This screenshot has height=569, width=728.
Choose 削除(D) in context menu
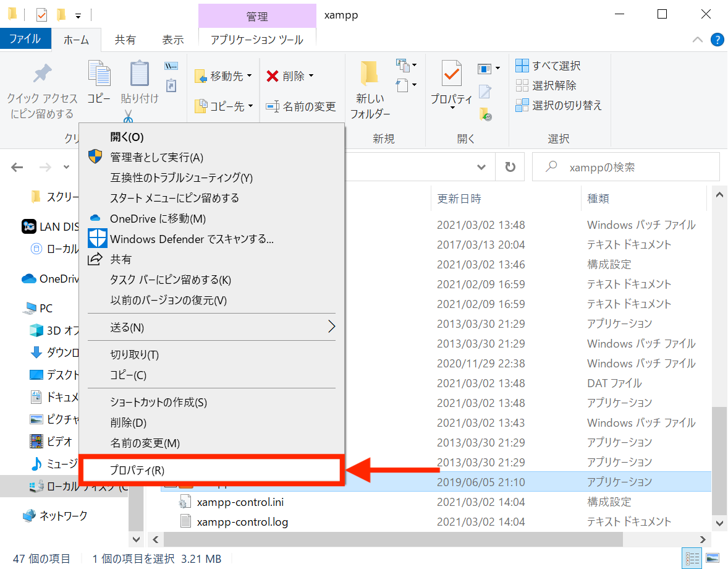click(x=212, y=422)
